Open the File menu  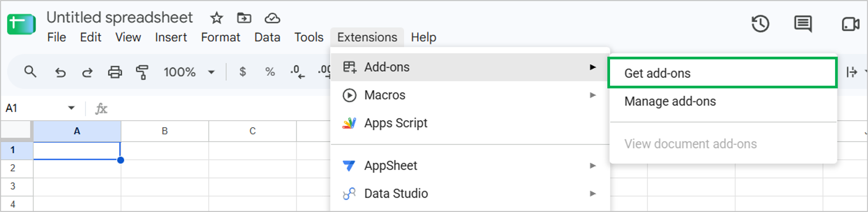57,37
